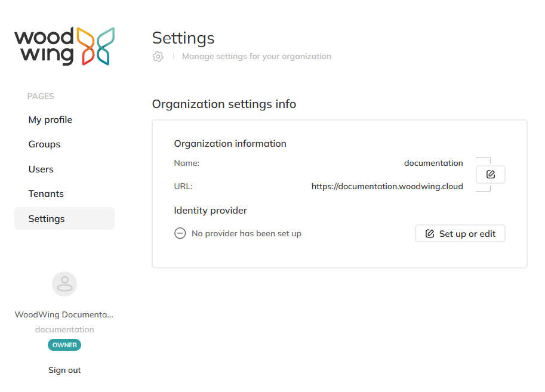Click the minus circle icon beside provider status

[180, 233]
